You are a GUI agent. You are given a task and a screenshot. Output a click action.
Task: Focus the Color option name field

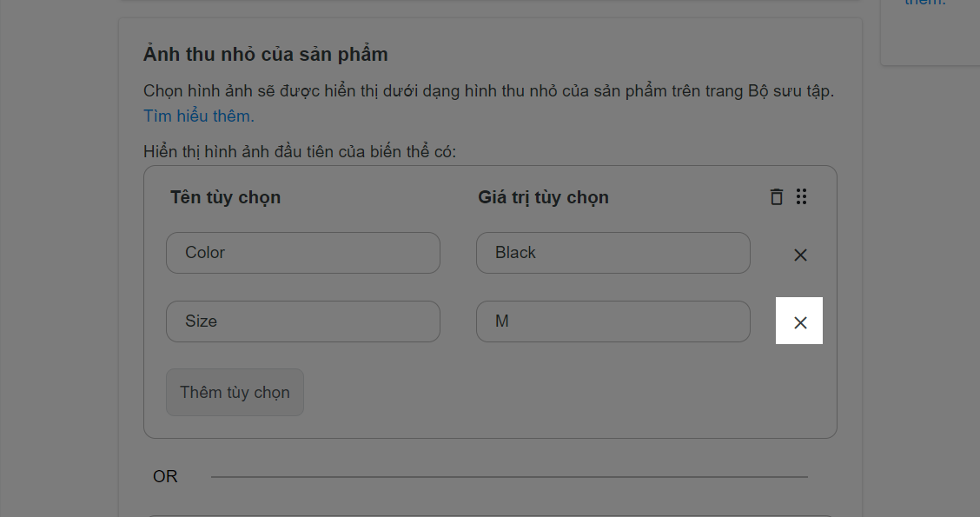[x=303, y=253]
